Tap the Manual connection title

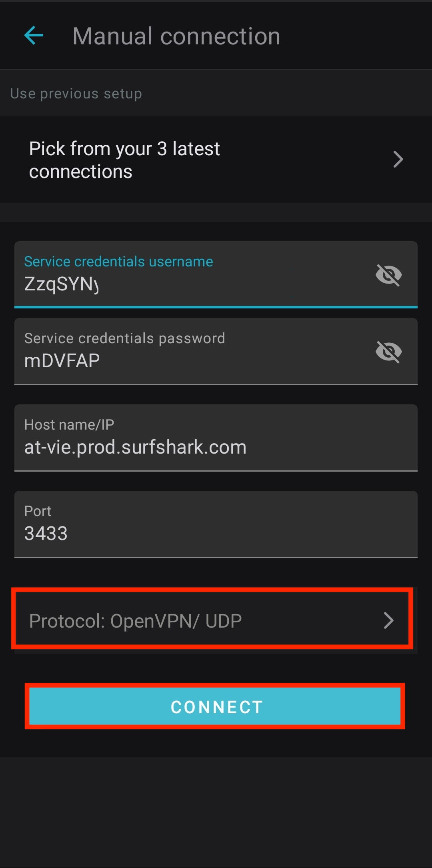click(176, 36)
